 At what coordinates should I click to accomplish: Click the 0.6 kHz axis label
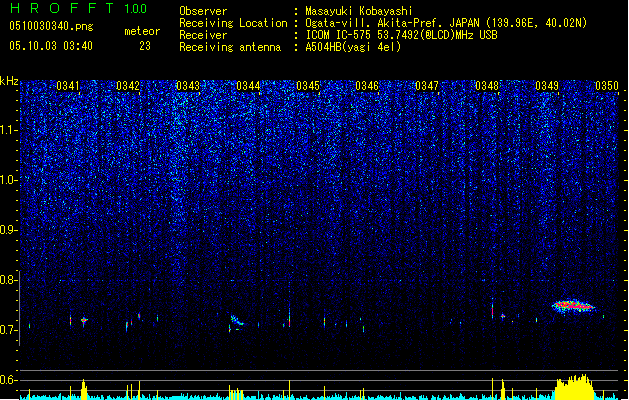[x=8, y=380]
